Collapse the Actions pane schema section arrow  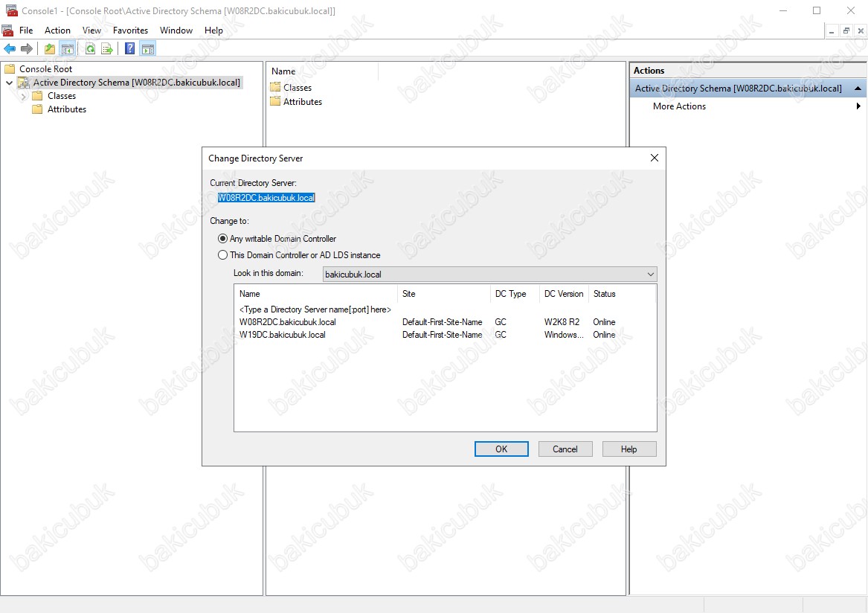[858, 88]
